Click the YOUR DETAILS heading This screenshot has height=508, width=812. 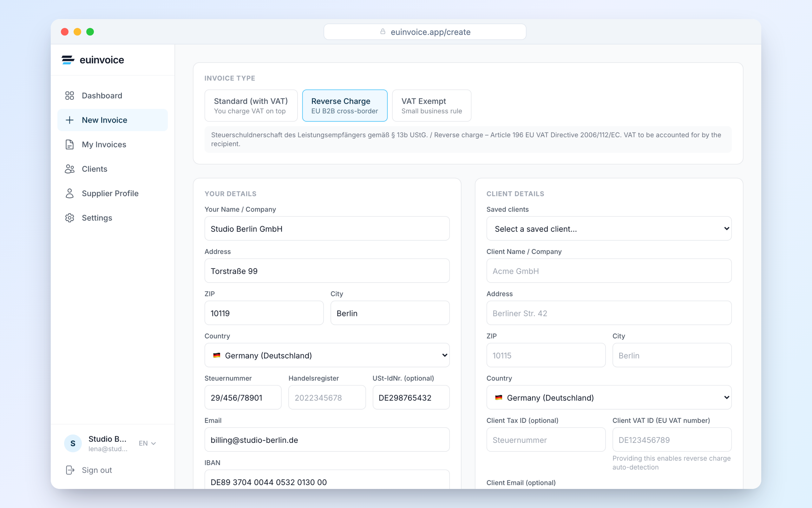click(x=231, y=194)
